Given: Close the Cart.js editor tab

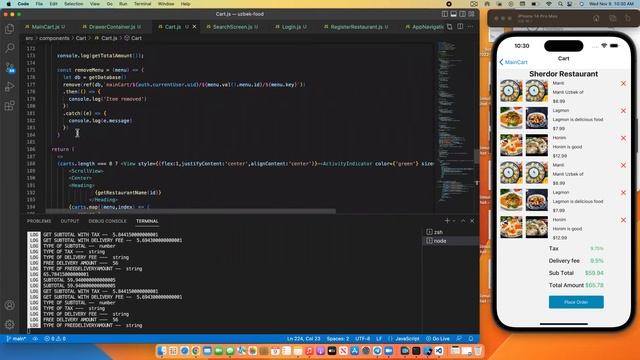Looking at the screenshot, I should [194, 27].
